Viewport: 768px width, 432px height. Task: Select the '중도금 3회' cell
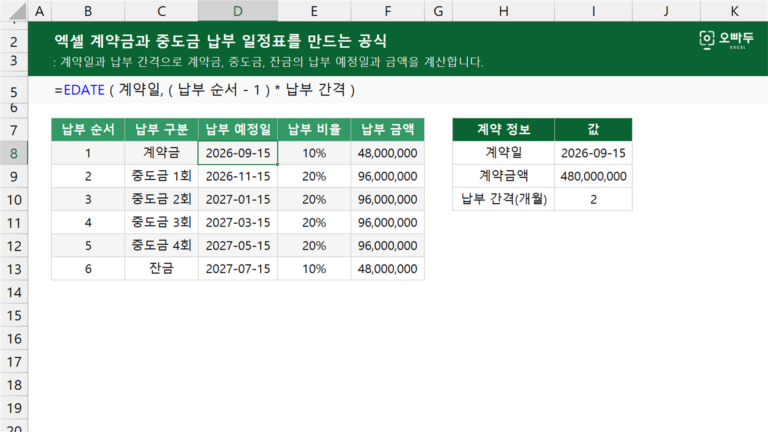(x=162, y=222)
